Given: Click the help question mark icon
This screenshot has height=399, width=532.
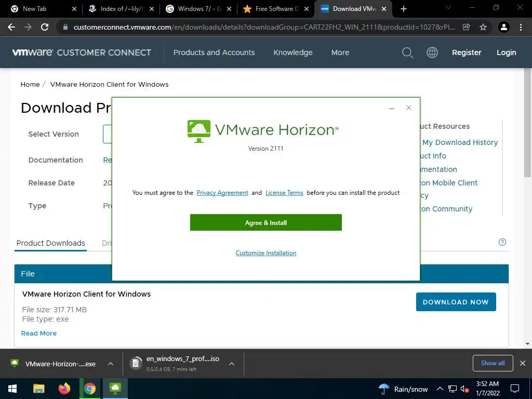Looking at the screenshot, I should point(502,242).
